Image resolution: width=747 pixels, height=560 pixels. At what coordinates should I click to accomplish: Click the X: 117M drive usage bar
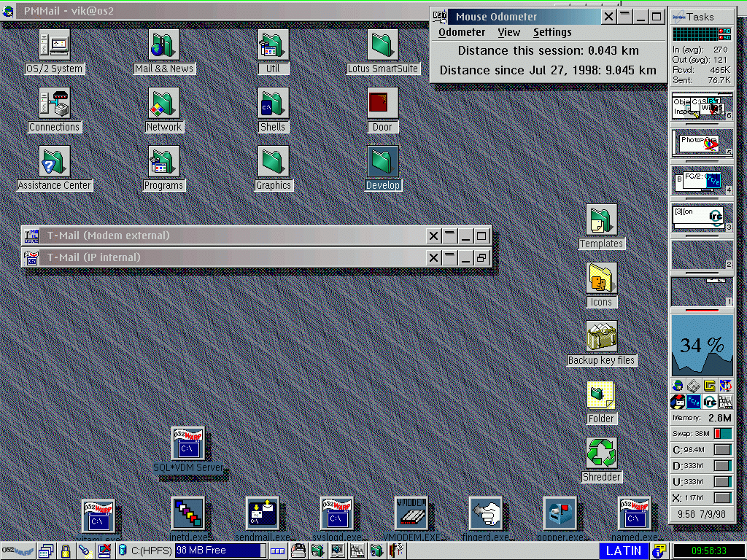point(723,498)
